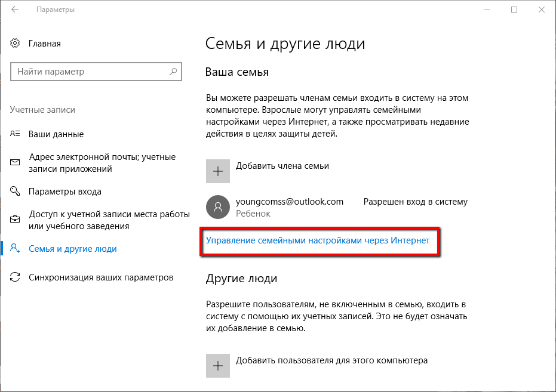Select the youngcomss@outlook.com child account

coord(290,202)
